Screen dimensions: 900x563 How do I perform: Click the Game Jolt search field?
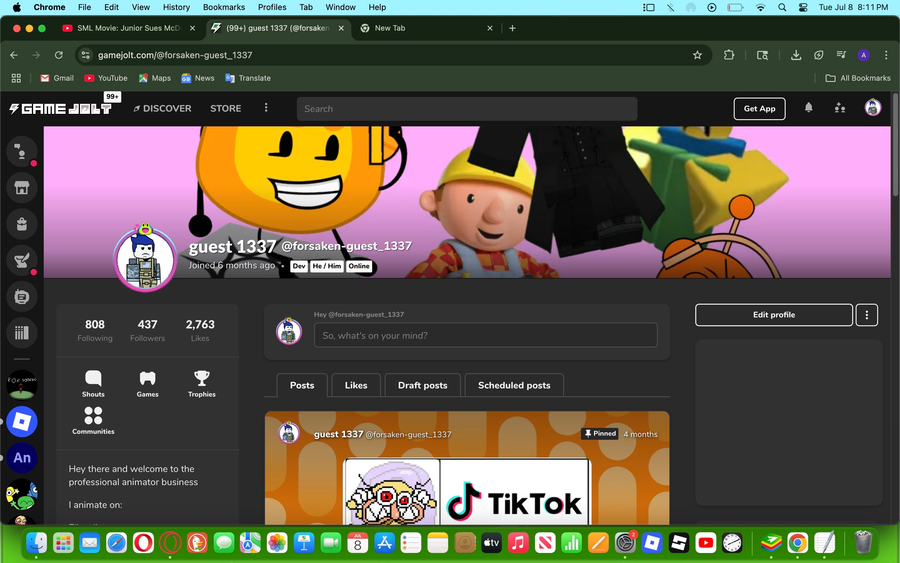pos(467,108)
